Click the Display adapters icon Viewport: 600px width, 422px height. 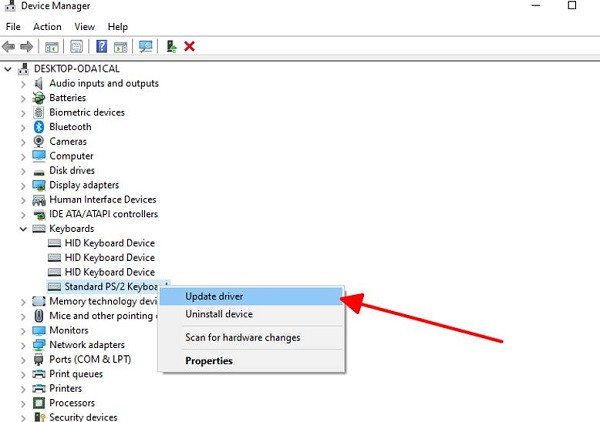(39, 185)
